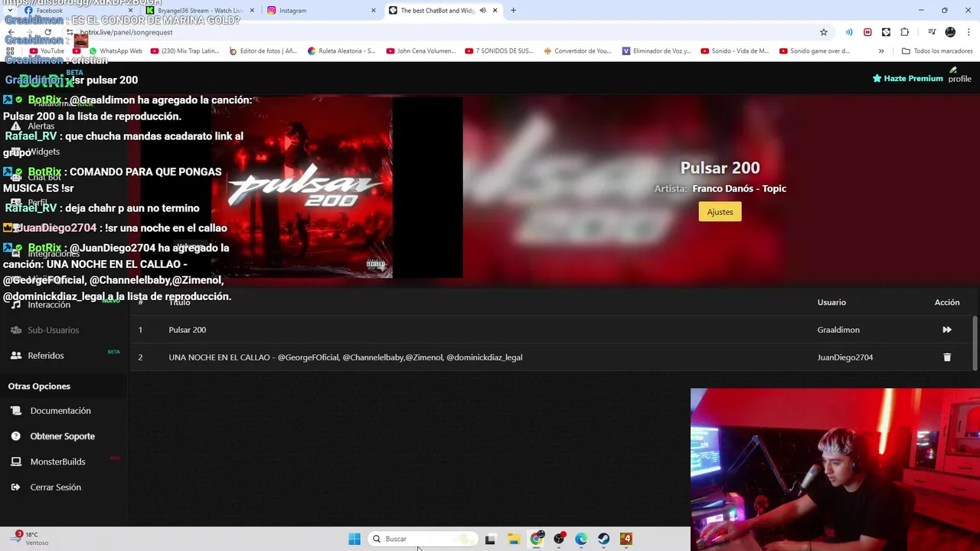Select the Pulsar 200 row title

[188, 330]
